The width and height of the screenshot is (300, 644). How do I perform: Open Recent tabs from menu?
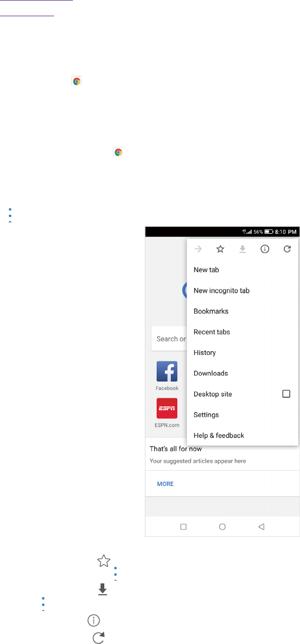point(243,332)
